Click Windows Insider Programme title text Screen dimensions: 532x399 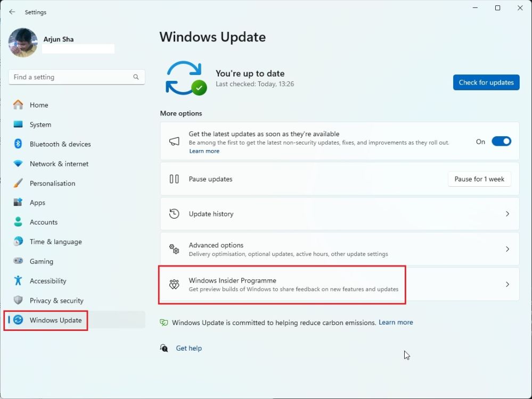232,281
